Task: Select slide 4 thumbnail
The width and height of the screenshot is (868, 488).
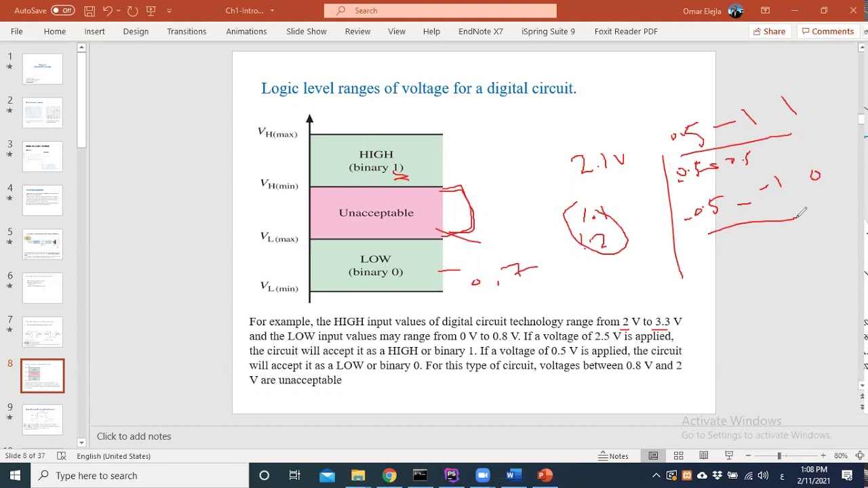Action: (43, 201)
